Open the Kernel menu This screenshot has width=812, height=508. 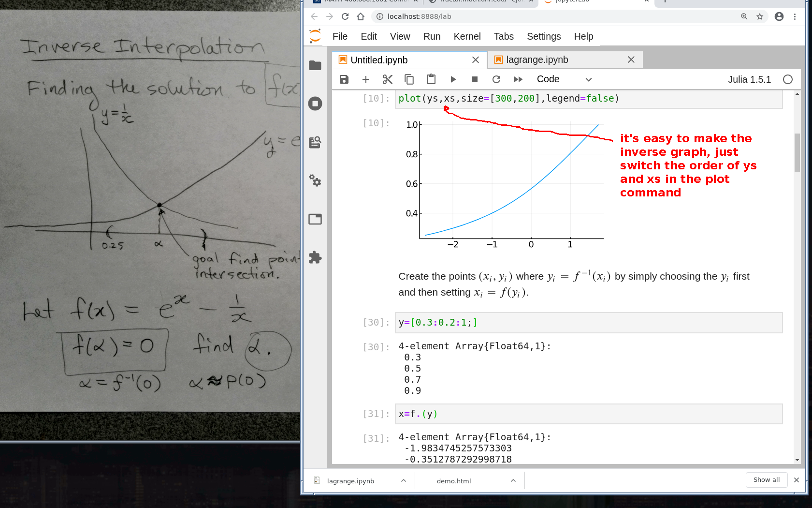coord(466,36)
